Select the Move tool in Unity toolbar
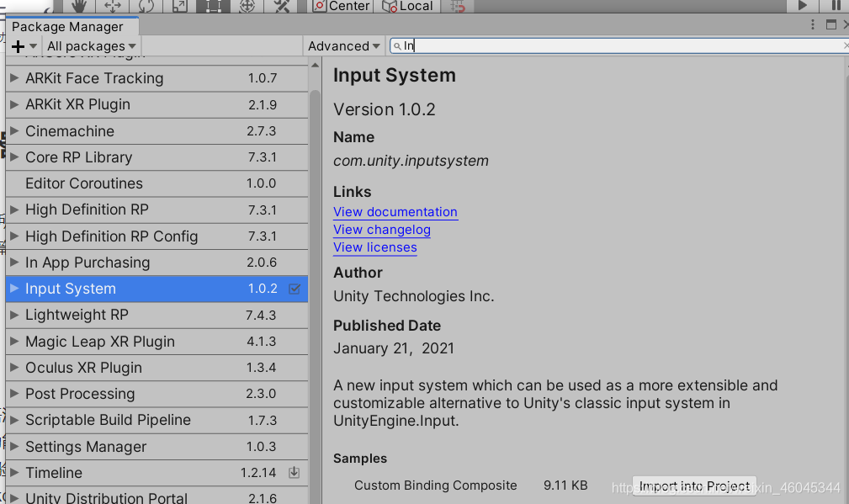Screen dimensions: 849x504 tap(113, 6)
